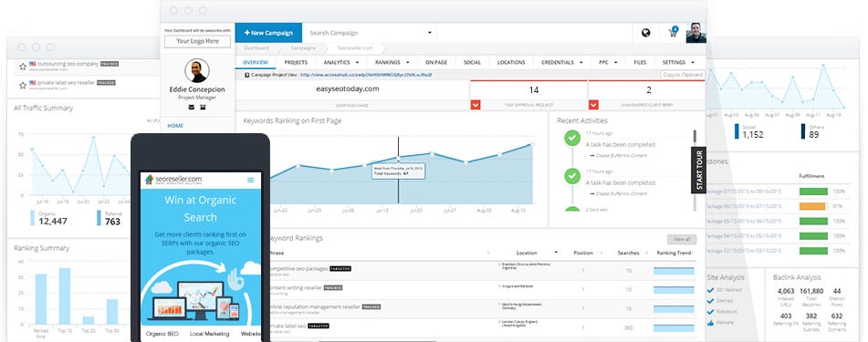This screenshot has width=868, height=342.
Task: Click the Seoreseller.com breadcrumb
Action: click(x=355, y=48)
